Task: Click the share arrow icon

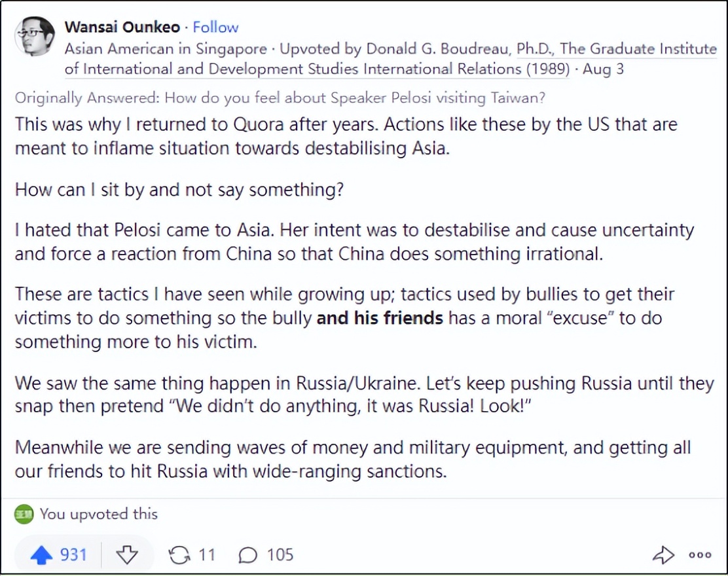Action: click(663, 555)
